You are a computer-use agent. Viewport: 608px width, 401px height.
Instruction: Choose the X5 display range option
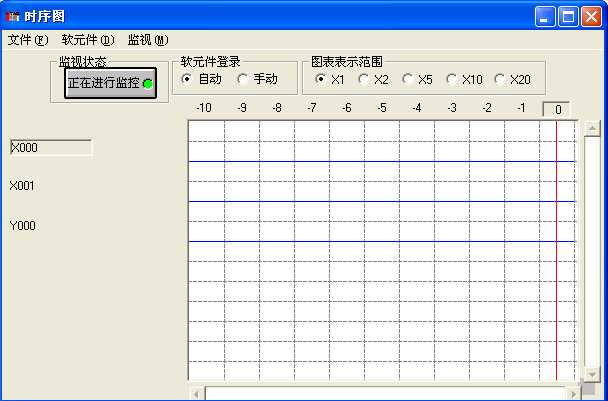pyautogui.click(x=407, y=79)
